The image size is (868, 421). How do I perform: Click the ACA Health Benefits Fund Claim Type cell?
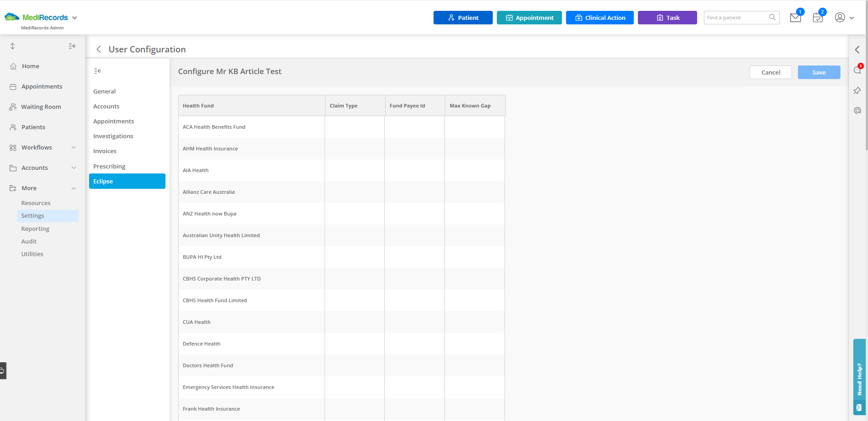coord(355,127)
